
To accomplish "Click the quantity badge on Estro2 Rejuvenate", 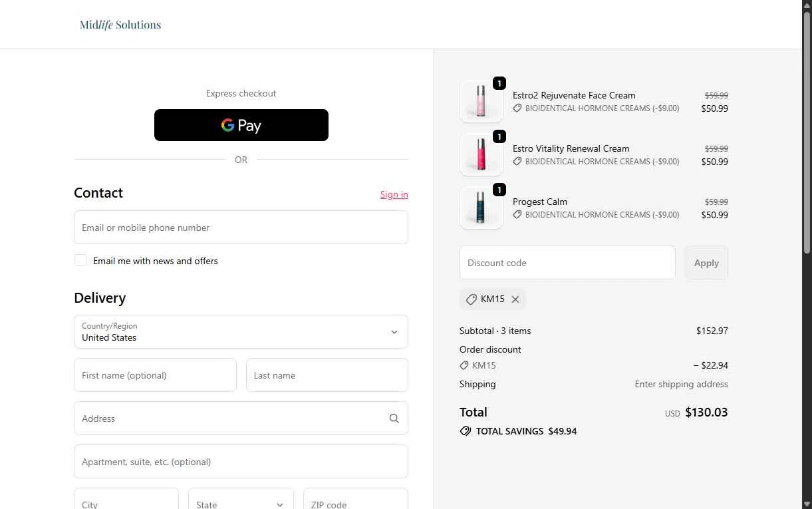I will pos(499,83).
